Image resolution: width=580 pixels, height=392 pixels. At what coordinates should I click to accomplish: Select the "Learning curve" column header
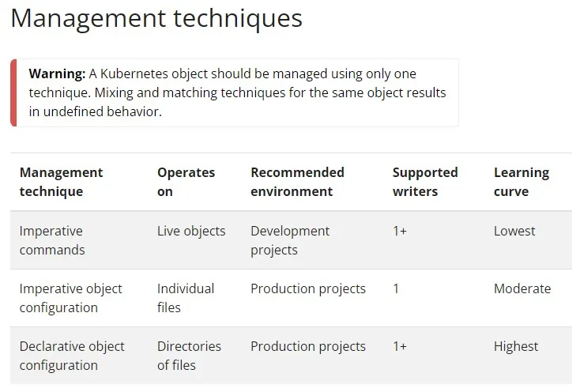point(521,182)
